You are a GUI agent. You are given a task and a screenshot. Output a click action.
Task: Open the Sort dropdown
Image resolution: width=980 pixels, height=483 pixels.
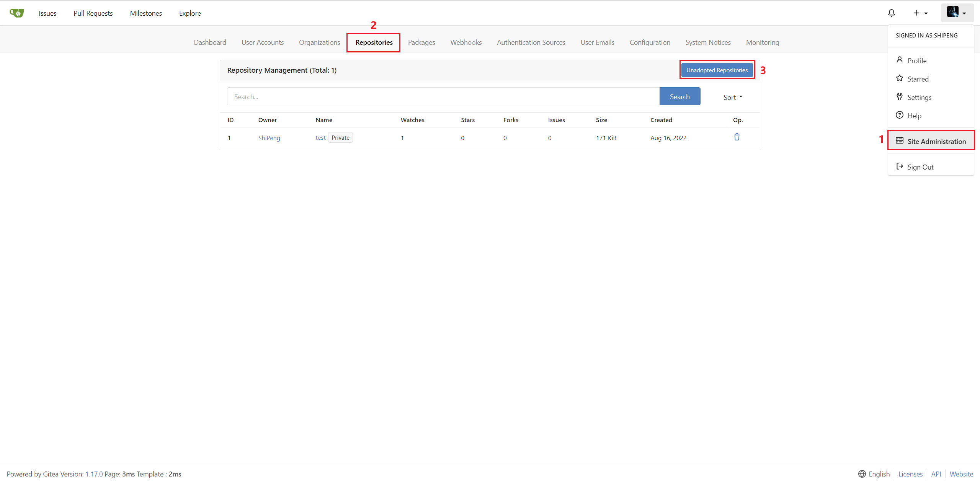coord(732,97)
